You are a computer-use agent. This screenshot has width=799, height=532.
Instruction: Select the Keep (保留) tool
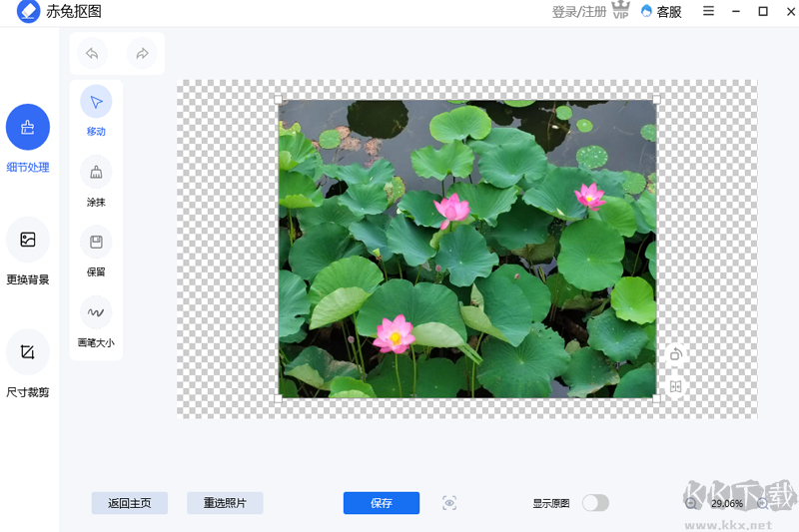point(96,243)
